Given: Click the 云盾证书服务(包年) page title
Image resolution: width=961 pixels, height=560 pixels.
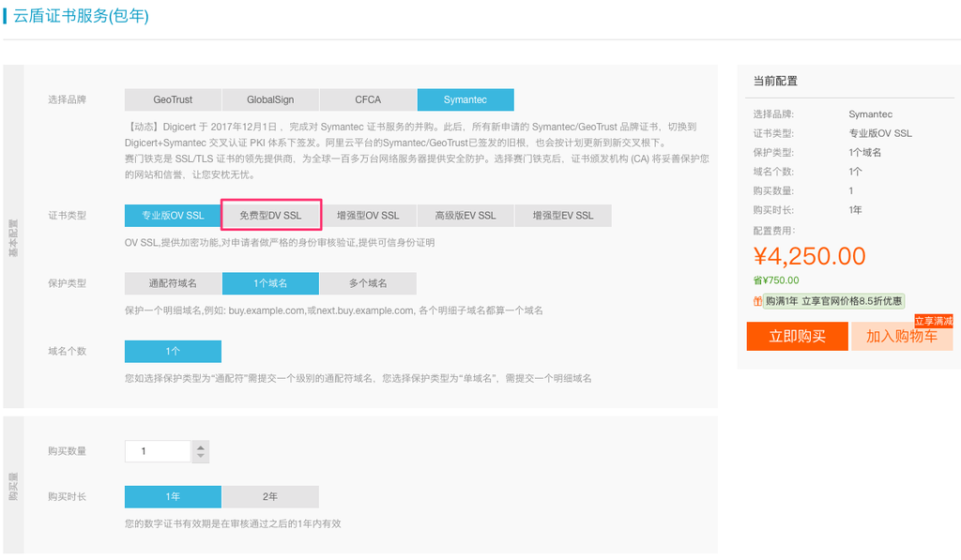Looking at the screenshot, I should (81, 16).
